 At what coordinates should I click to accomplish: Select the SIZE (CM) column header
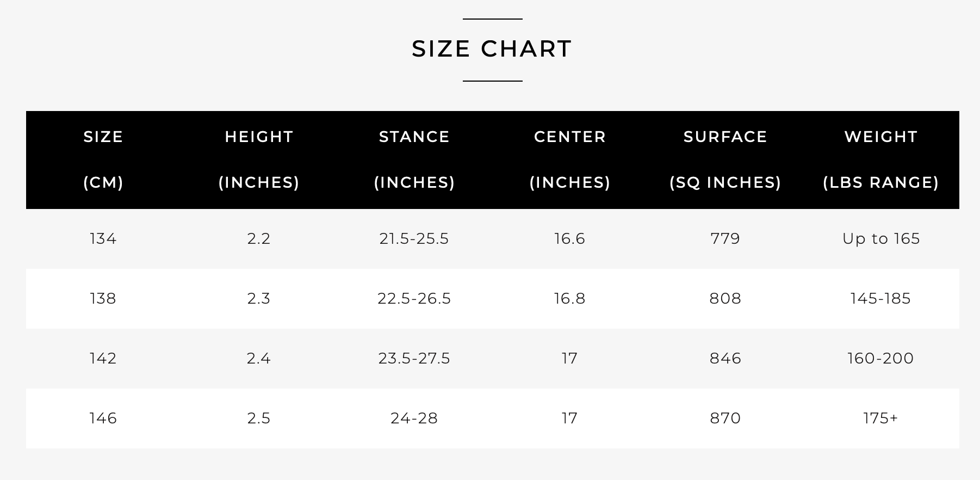point(103,159)
